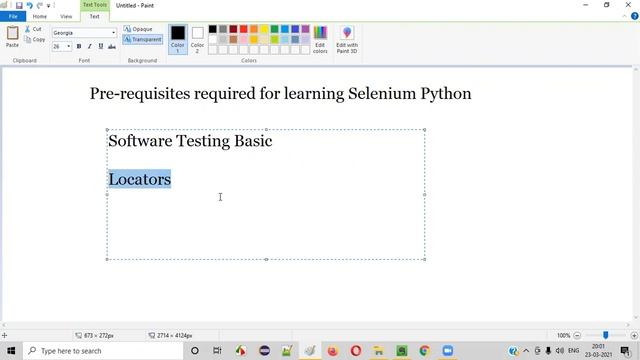Viewport: 640px width, 360px height.
Task: Click Edit with Paint 3D button
Action: (347, 39)
